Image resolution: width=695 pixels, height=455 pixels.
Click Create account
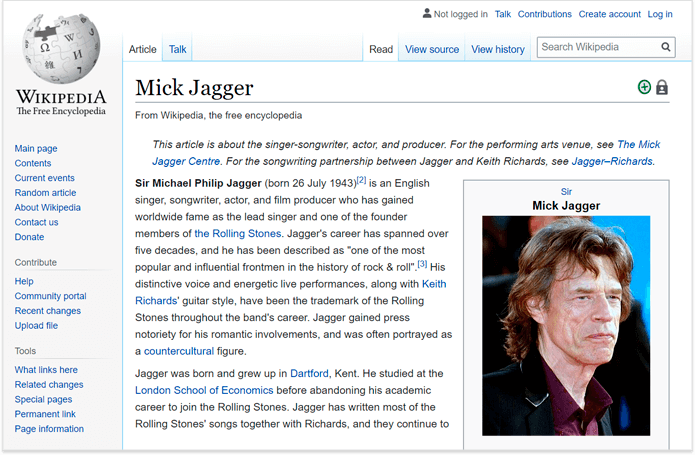tap(609, 14)
